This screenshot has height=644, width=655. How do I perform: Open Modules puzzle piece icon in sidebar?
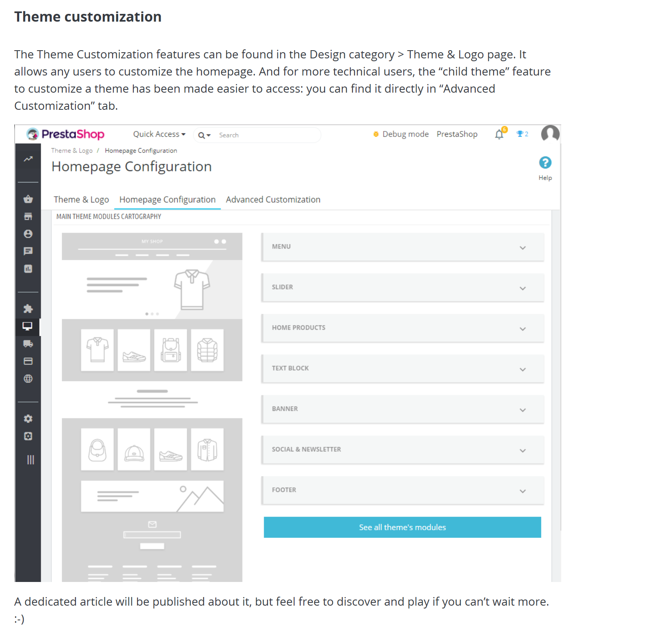[x=28, y=309]
